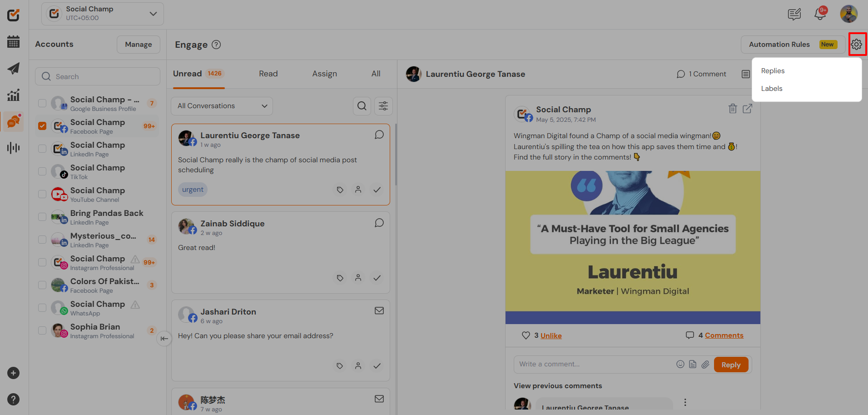The image size is (868, 415).
Task: Open the Engage chat icon in sidebar
Action: point(14,121)
